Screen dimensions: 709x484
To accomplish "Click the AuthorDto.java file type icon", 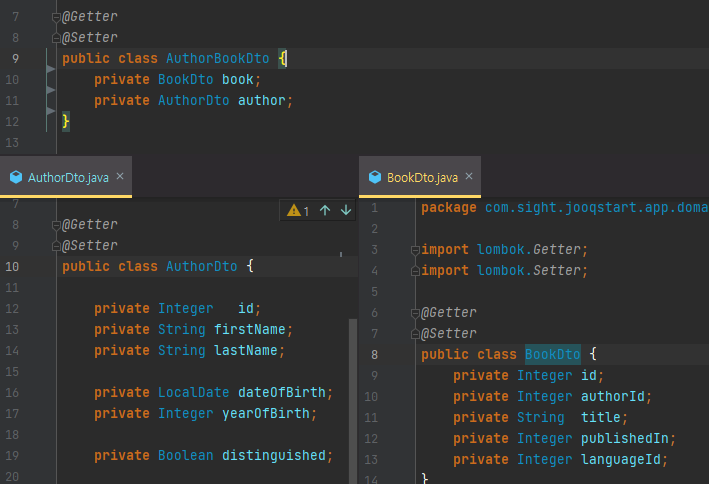I will [x=16, y=178].
